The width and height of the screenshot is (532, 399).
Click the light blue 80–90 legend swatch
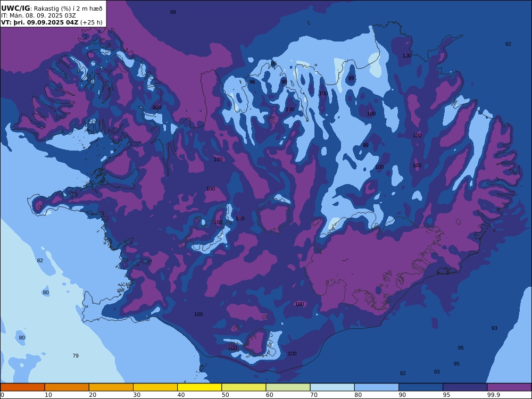[377, 387]
